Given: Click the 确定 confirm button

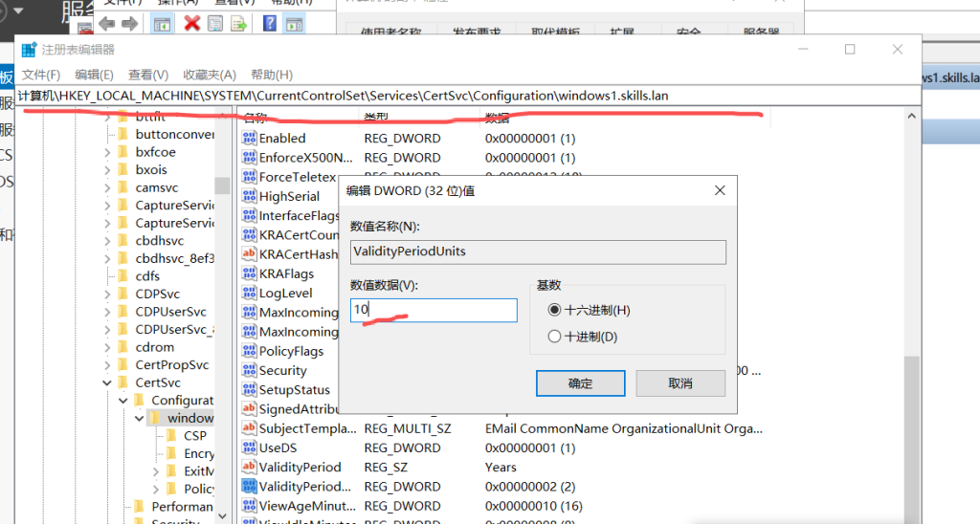Looking at the screenshot, I should coord(580,383).
